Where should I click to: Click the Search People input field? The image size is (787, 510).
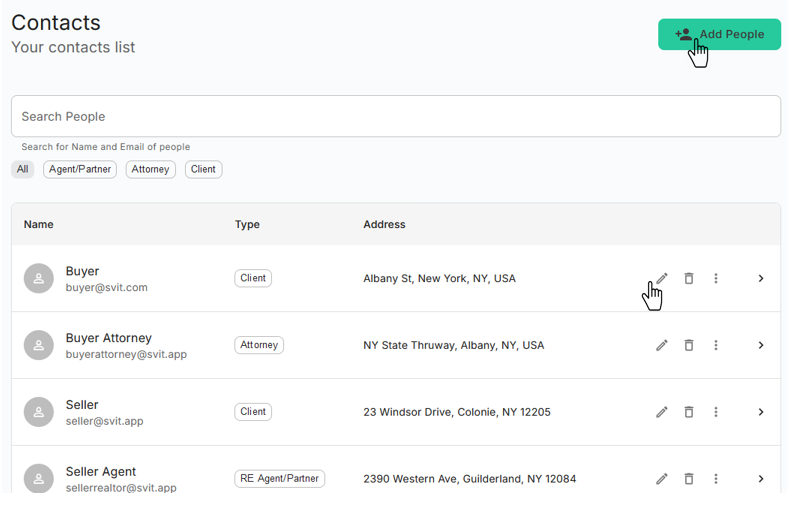point(395,116)
